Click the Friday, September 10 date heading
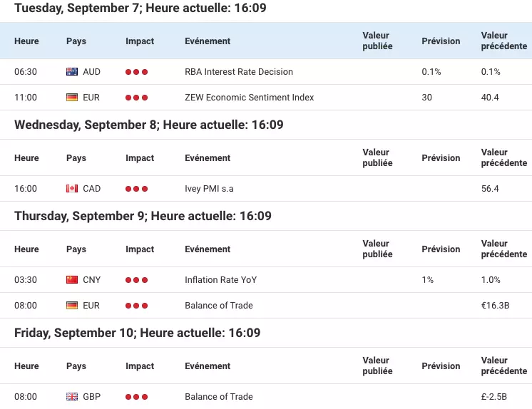The height and width of the screenshot is (409, 532). point(138,333)
